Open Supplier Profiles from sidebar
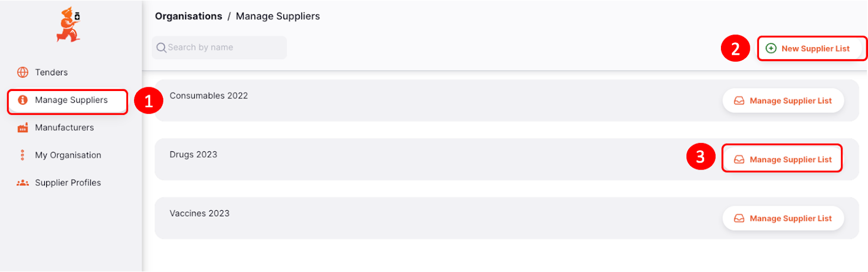The image size is (868, 272). tap(68, 183)
